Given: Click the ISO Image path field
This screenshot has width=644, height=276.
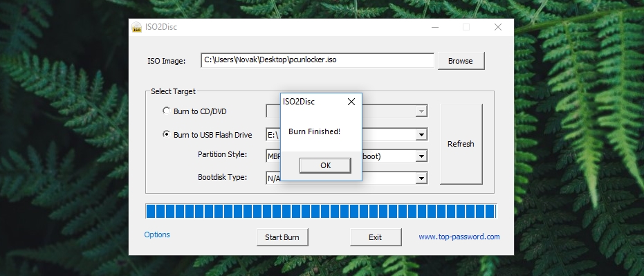Looking at the screenshot, I should (317, 60).
